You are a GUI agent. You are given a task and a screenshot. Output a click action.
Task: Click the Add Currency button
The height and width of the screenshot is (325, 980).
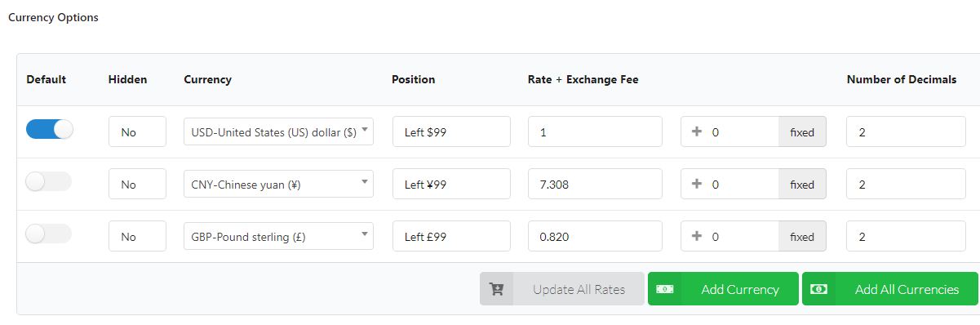tap(723, 289)
